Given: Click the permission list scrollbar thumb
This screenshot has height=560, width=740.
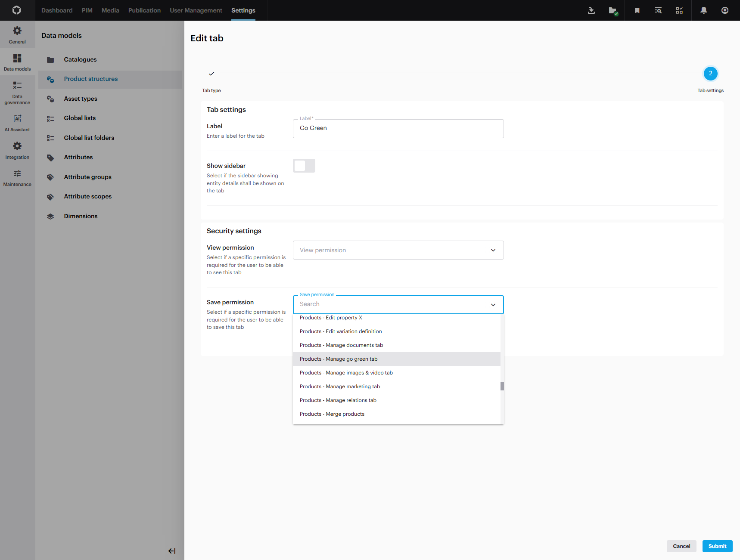Looking at the screenshot, I should (502, 386).
